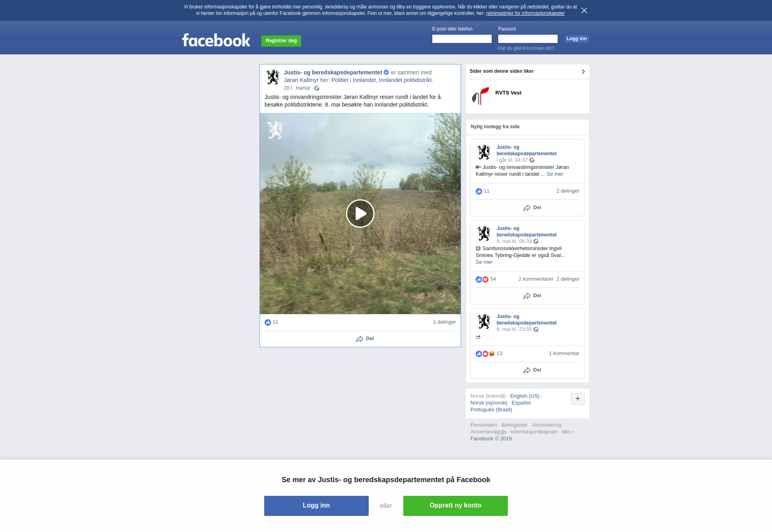772x532 pixels.
Task: Play the video in the main post
Action: 360,214
